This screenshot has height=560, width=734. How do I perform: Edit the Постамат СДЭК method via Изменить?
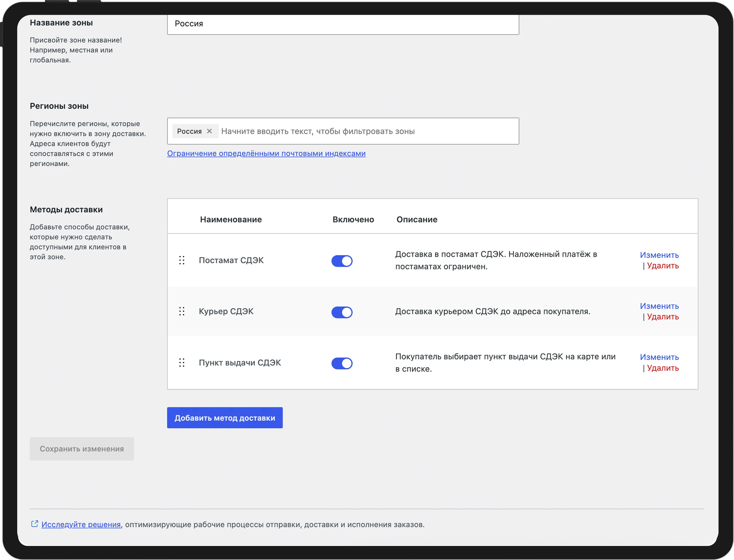coord(659,255)
